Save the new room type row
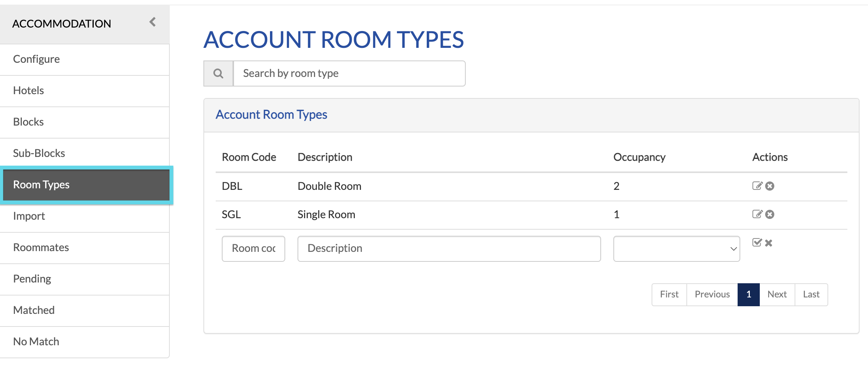This screenshot has height=369, width=868. pyautogui.click(x=757, y=242)
